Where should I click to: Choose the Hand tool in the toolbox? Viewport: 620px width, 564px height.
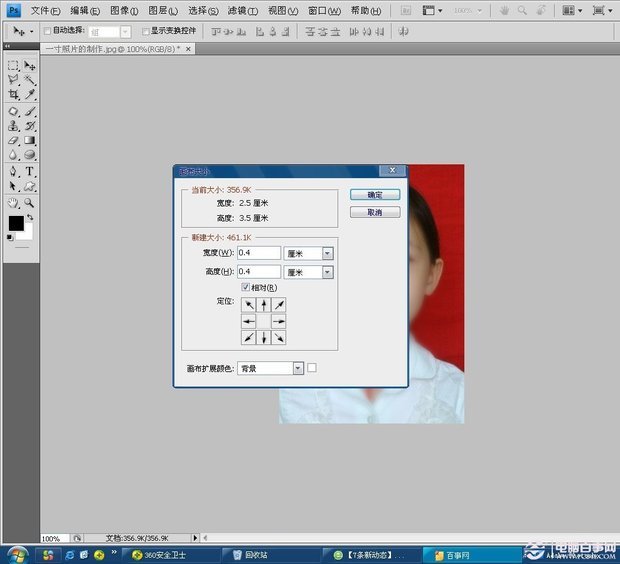click(x=13, y=201)
